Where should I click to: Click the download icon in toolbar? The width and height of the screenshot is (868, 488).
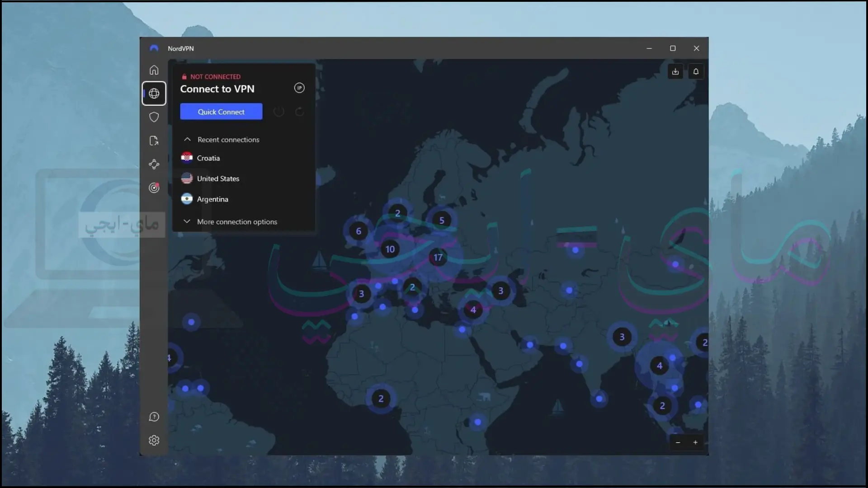[x=675, y=71]
